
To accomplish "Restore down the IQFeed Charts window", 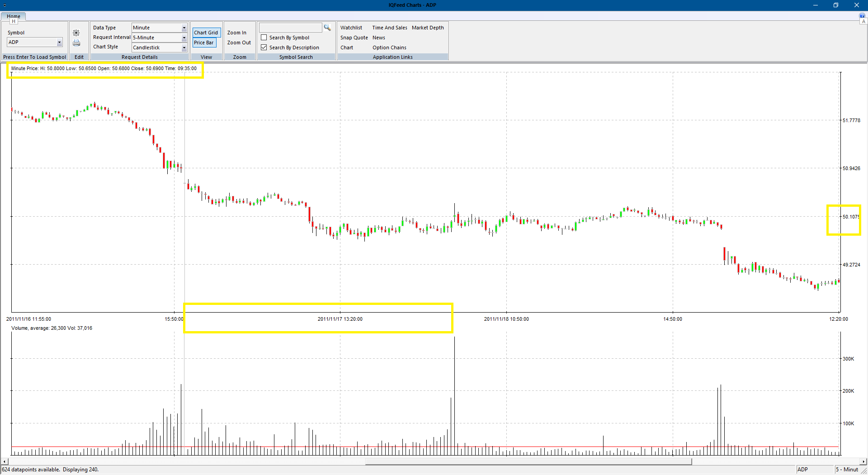I will (x=836, y=5).
